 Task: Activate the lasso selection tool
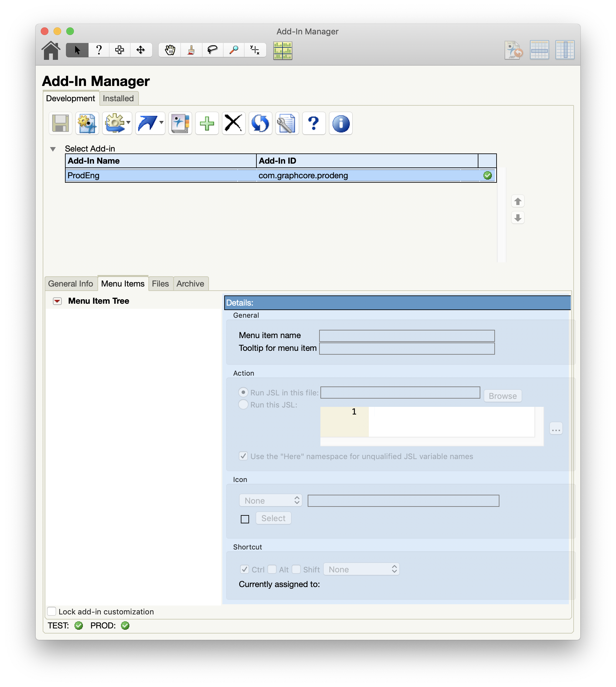pyautogui.click(x=212, y=50)
